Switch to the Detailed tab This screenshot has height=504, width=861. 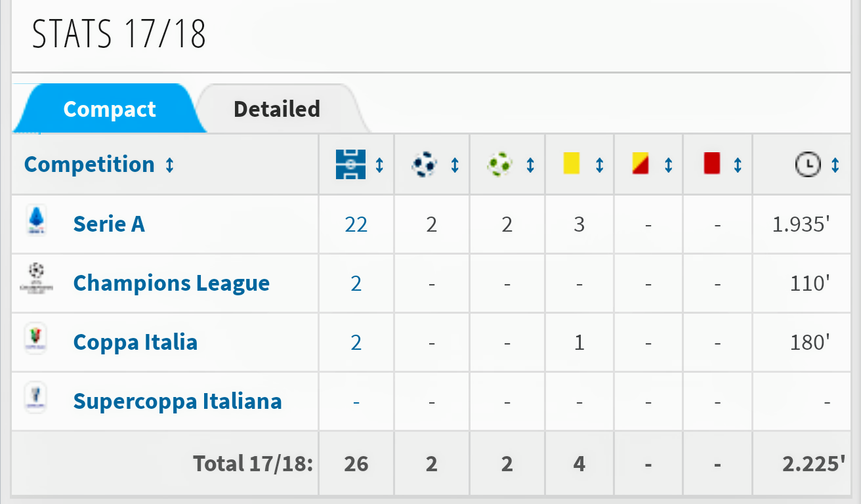(276, 109)
